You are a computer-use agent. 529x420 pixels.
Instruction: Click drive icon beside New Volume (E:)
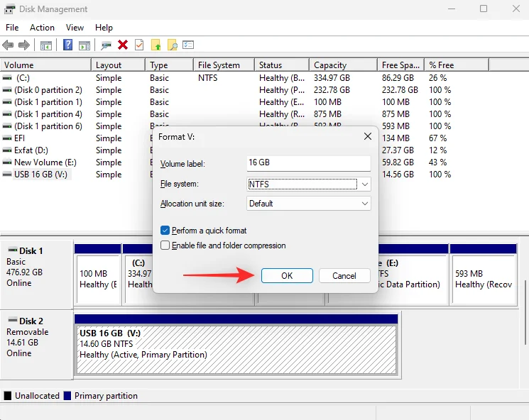tap(7, 162)
